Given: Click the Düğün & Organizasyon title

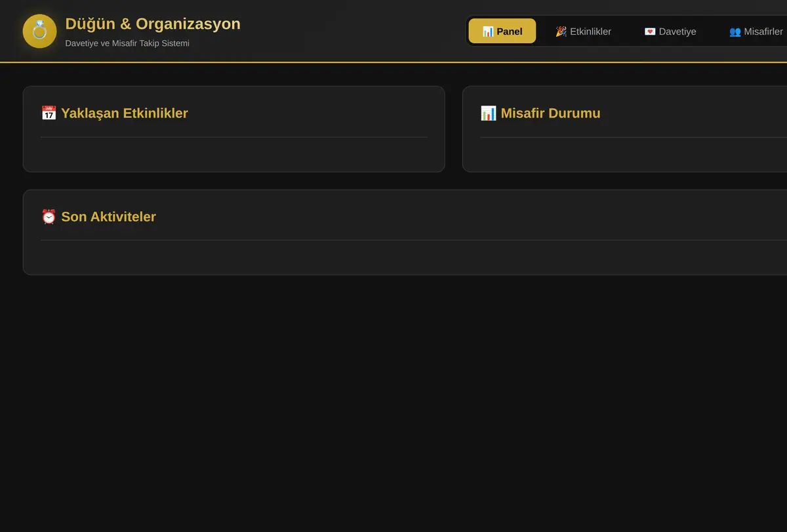Looking at the screenshot, I should tap(153, 24).
